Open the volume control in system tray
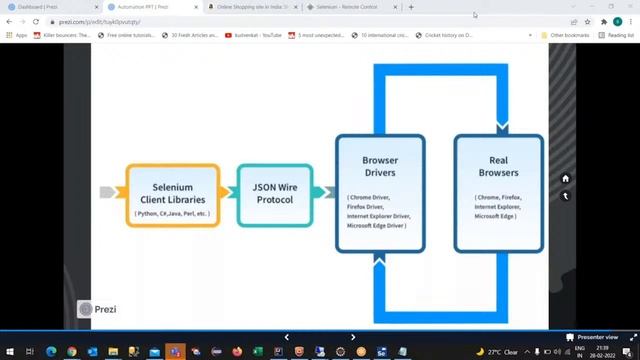The image size is (640, 360). [558, 352]
